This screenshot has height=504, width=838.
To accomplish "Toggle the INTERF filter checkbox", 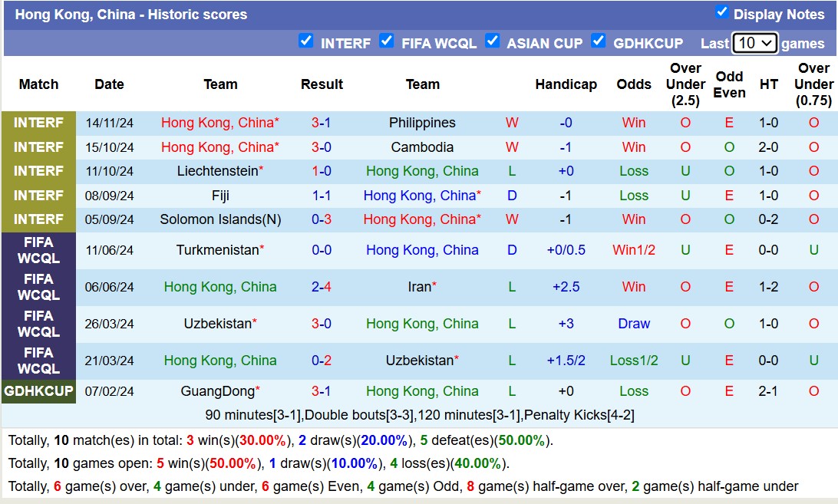I will coord(305,41).
